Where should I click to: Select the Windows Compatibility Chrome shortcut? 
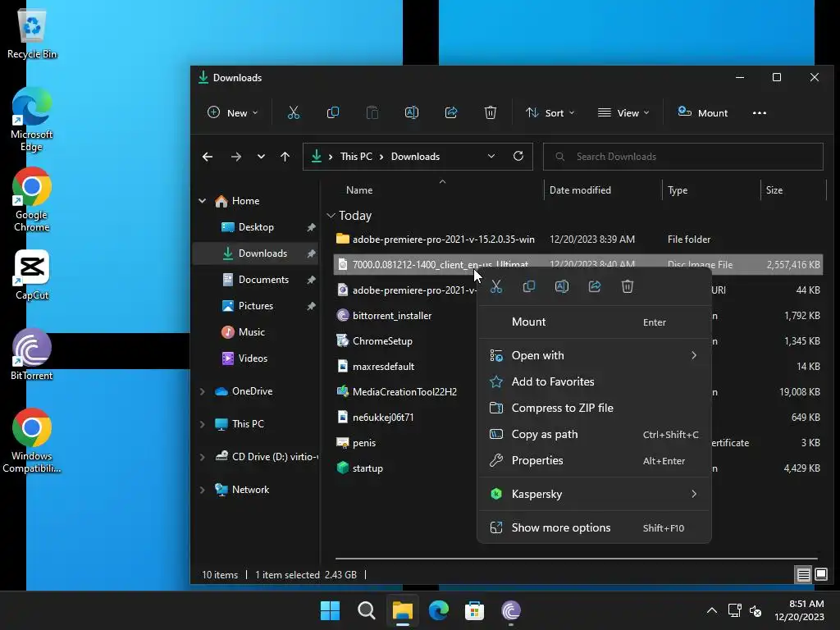coord(32,441)
